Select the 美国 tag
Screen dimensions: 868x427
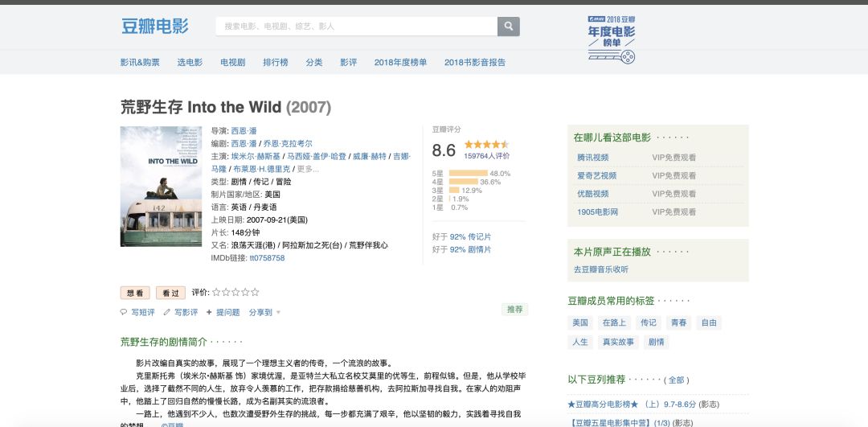[x=580, y=323]
